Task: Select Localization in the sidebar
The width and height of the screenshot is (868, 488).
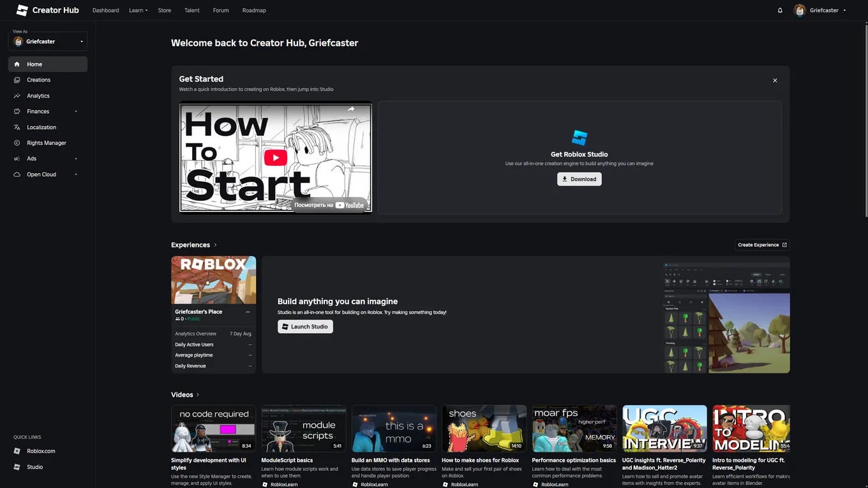Action: [48, 128]
